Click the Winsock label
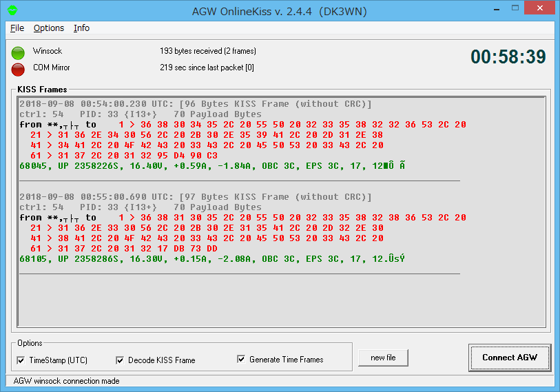 click(48, 51)
